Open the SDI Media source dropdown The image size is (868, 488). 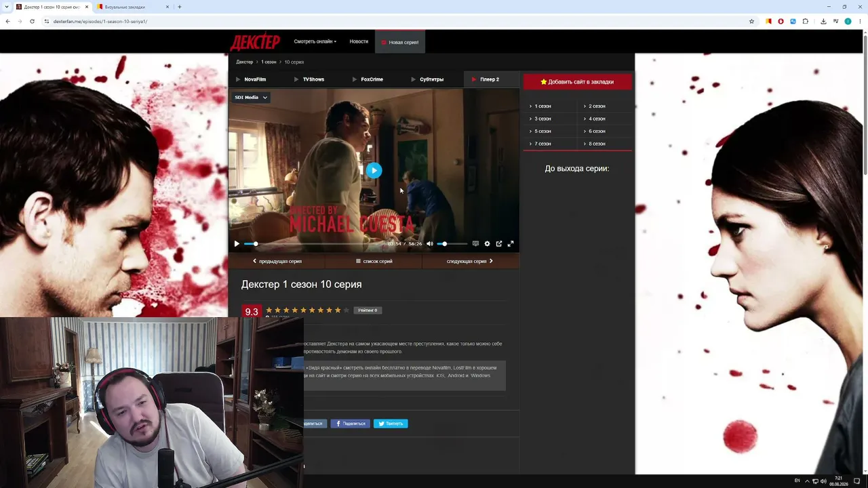click(251, 98)
